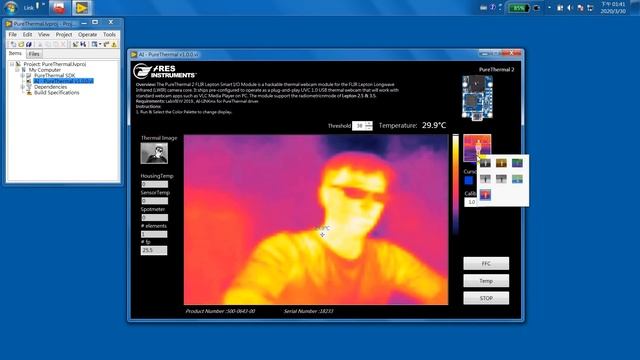Choose the amber brown palette option
Image resolution: width=640 pixels, height=360 pixels.
coord(501,163)
